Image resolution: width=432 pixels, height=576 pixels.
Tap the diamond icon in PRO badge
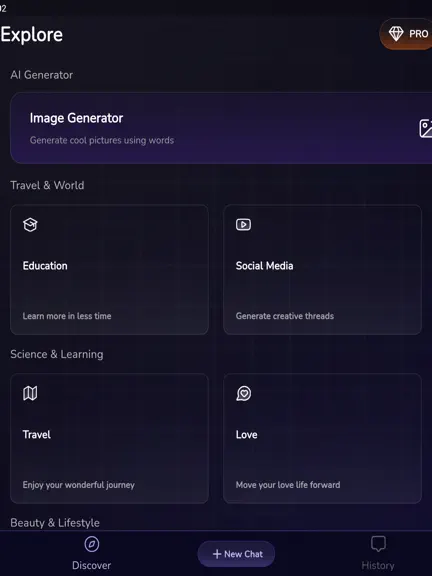coord(396,34)
